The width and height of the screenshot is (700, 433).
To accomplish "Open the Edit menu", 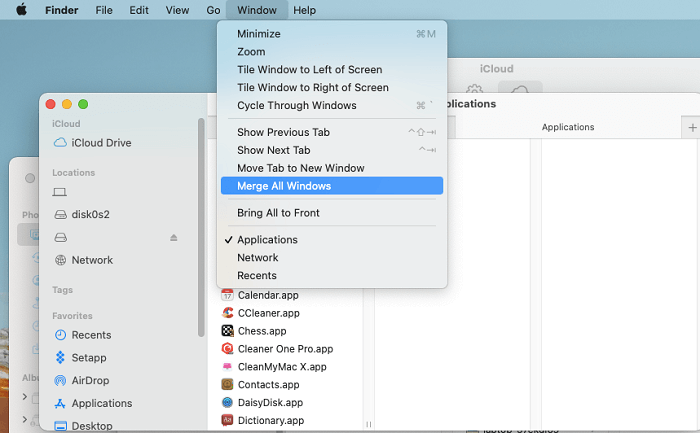I will point(139,10).
